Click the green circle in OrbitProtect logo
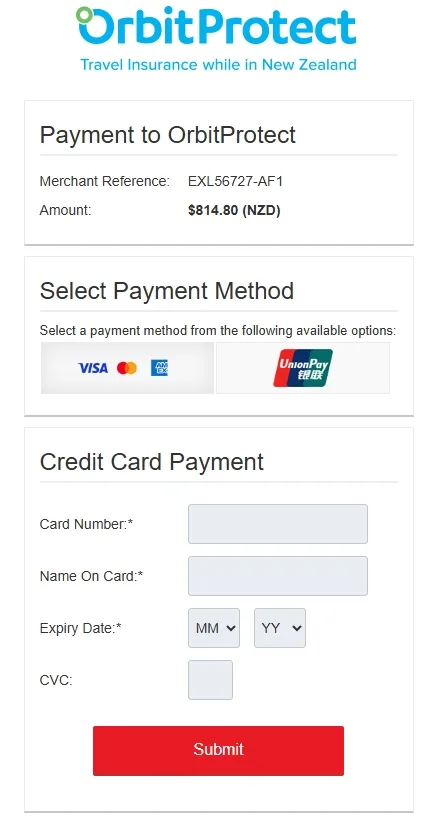 [x=84, y=15]
